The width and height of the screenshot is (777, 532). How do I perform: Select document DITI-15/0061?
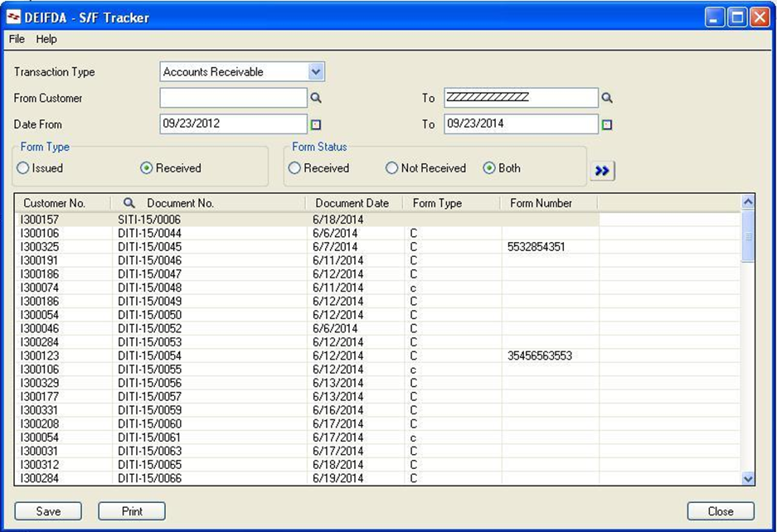tap(149, 438)
